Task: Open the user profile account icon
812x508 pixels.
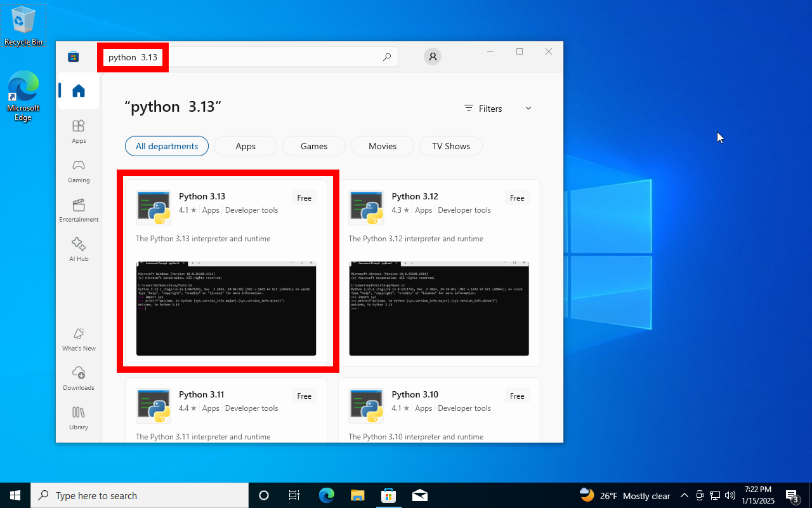Action: click(433, 57)
